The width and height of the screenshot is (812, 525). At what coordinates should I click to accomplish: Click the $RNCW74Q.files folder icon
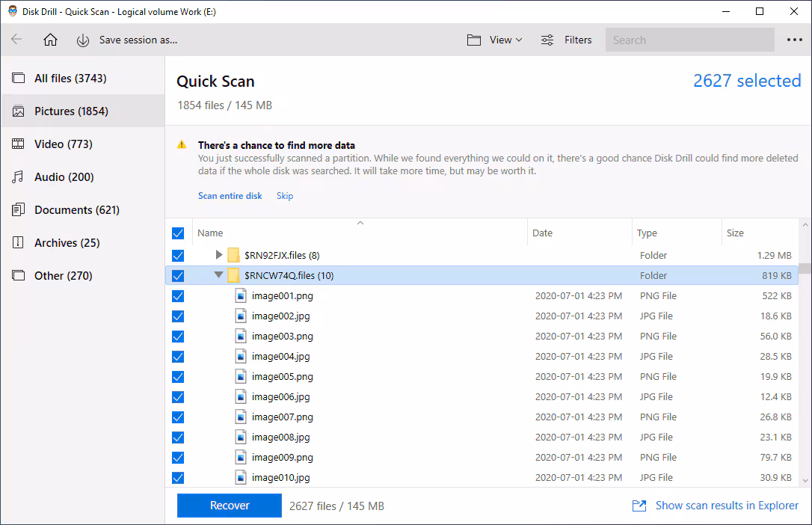233,275
